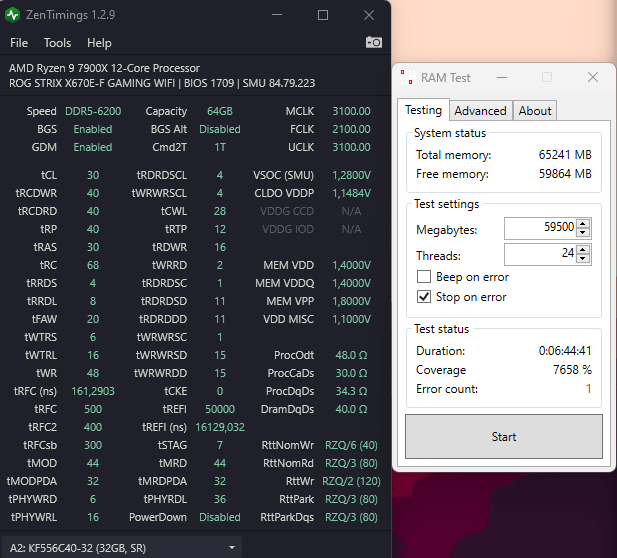The image size is (617, 558).
Task: Click the AMD Ryzen 9 7900X processor name
Action: click(104, 68)
